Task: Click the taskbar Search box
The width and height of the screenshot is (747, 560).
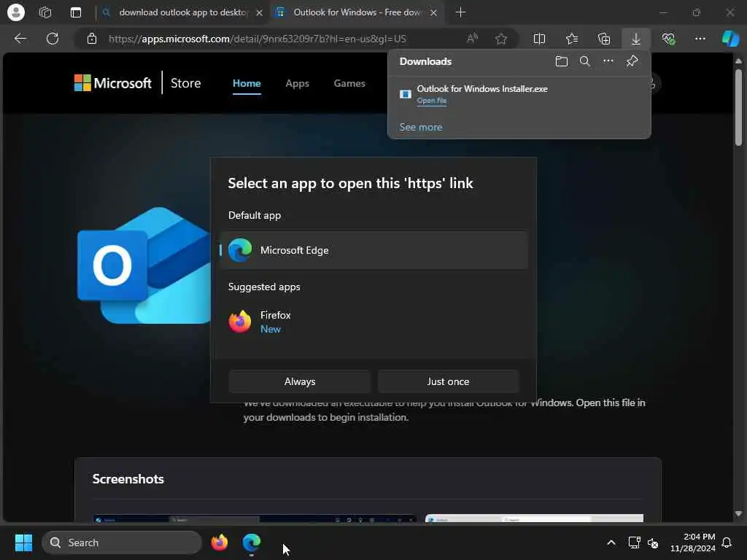Action: click(x=122, y=542)
